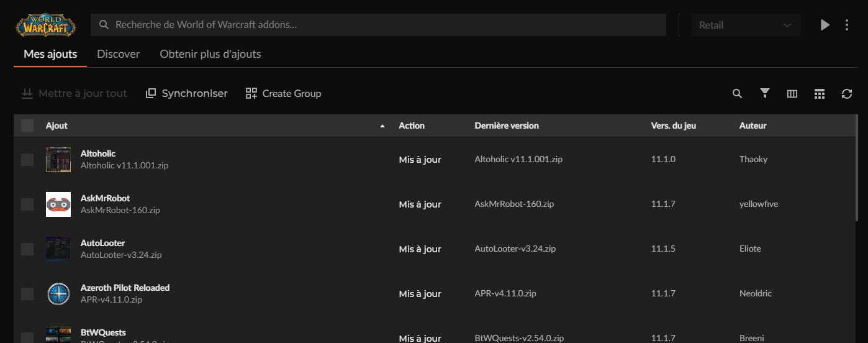Click the Azeroth Pilot Reloaded compass thumbnail
Screen dimensions: 868x343
pos(58,294)
